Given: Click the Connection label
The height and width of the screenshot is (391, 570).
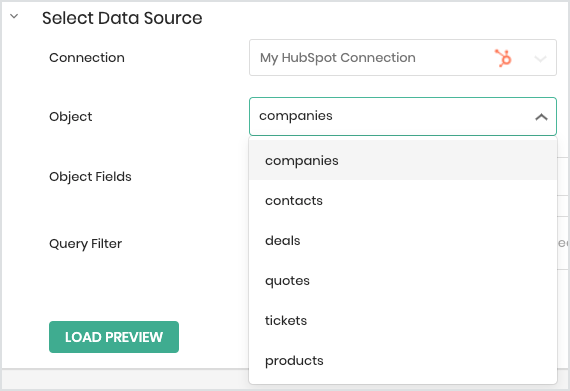Looking at the screenshot, I should point(87,57).
